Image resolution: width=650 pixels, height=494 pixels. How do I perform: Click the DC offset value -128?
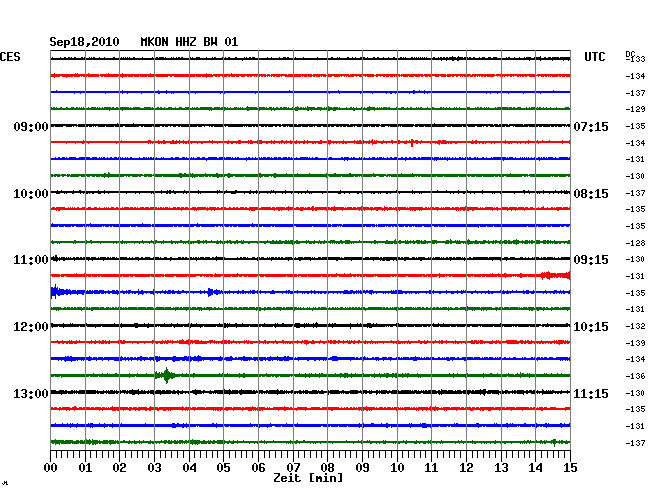(x=635, y=243)
